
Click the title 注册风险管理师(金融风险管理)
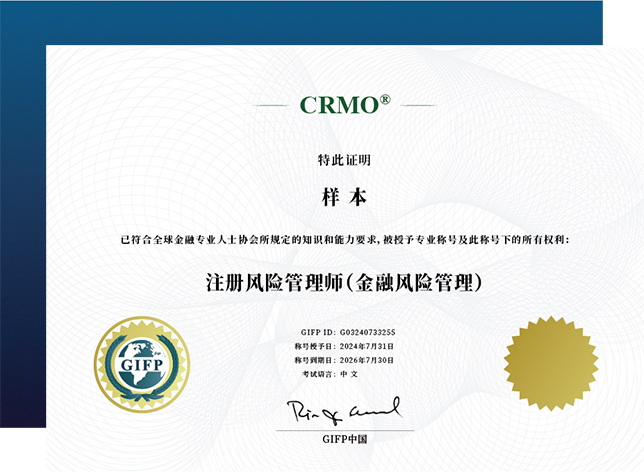(344, 283)
